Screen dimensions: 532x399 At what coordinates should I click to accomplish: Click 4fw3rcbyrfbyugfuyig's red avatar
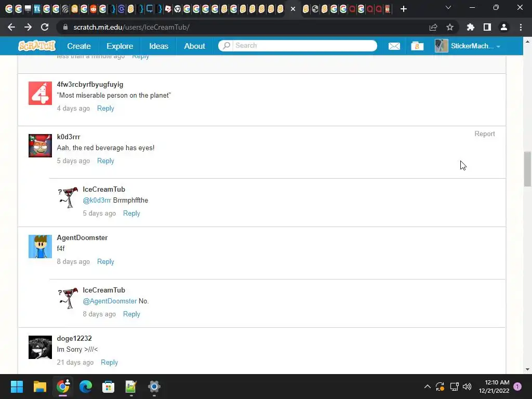click(x=40, y=94)
